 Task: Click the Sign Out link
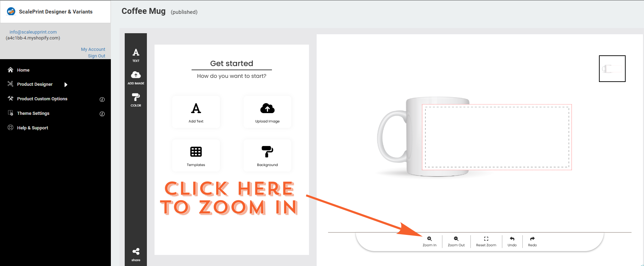point(97,56)
